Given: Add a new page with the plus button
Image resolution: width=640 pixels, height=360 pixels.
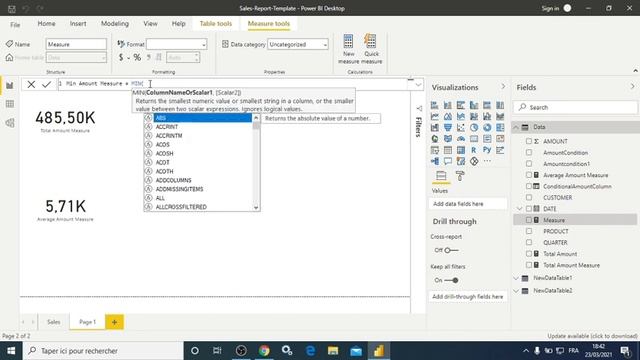Looking at the screenshot, I should pyautogui.click(x=114, y=322).
